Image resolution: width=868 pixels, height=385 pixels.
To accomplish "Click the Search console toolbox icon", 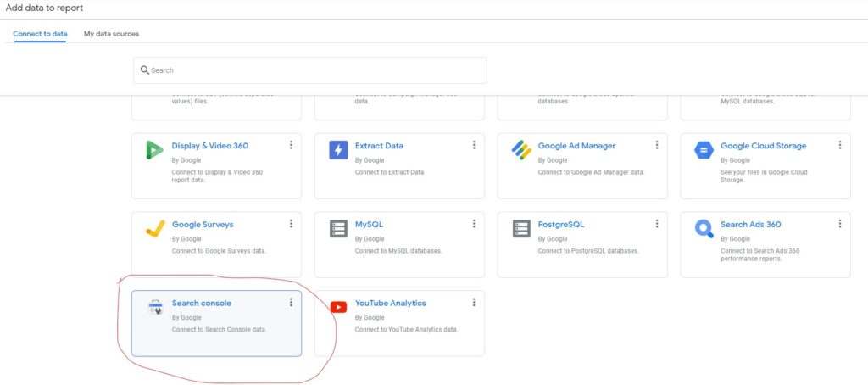I will (x=156, y=308).
